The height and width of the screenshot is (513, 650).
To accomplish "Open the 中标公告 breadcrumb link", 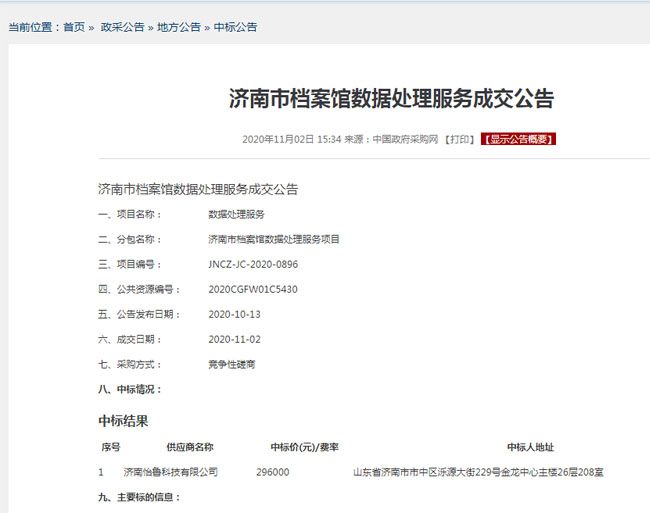I will 235,27.
